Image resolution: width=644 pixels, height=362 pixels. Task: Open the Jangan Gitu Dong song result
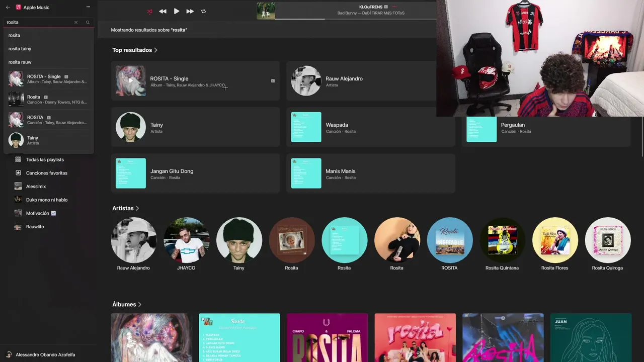tap(195, 173)
